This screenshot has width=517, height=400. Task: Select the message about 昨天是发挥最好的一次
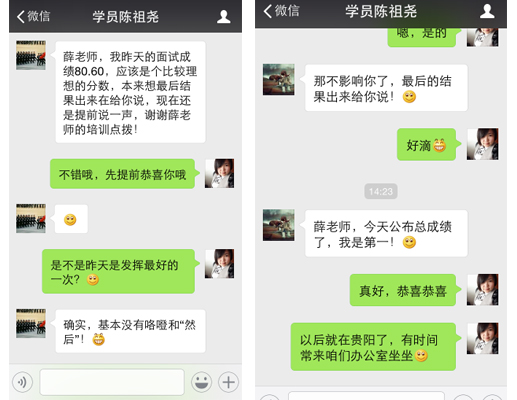[x=120, y=271]
